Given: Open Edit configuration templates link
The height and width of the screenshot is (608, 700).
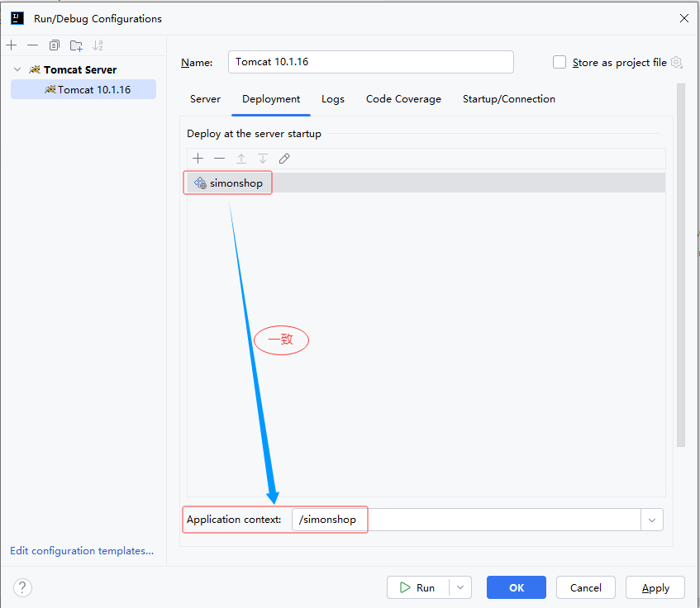Looking at the screenshot, I should click(82, 551).
